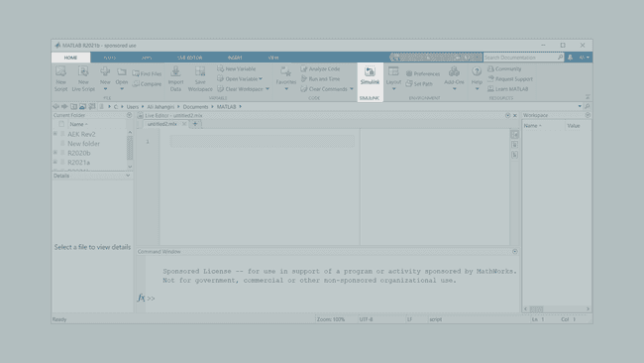The width and height of the screenshot is (644, 363).
Task: Click the Documents path segment
Action: click(x=195, y=106)
